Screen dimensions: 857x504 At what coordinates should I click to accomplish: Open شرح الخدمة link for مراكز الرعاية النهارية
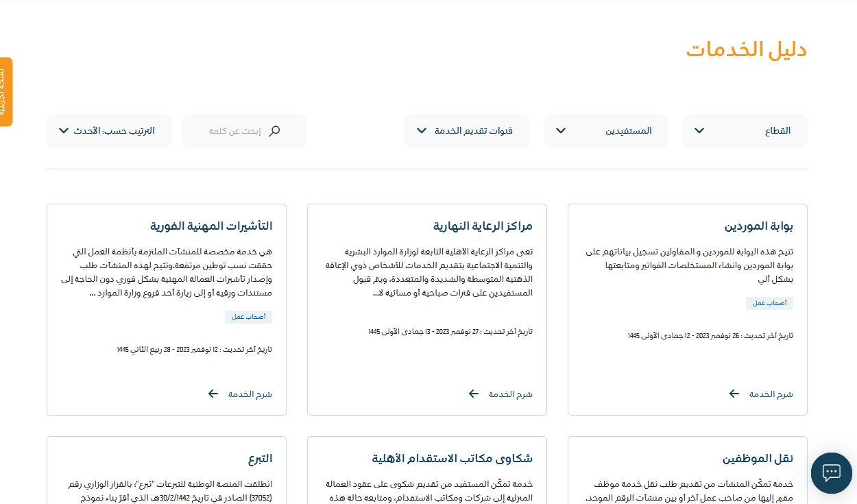pyautogui.click(x=510, y=394)
